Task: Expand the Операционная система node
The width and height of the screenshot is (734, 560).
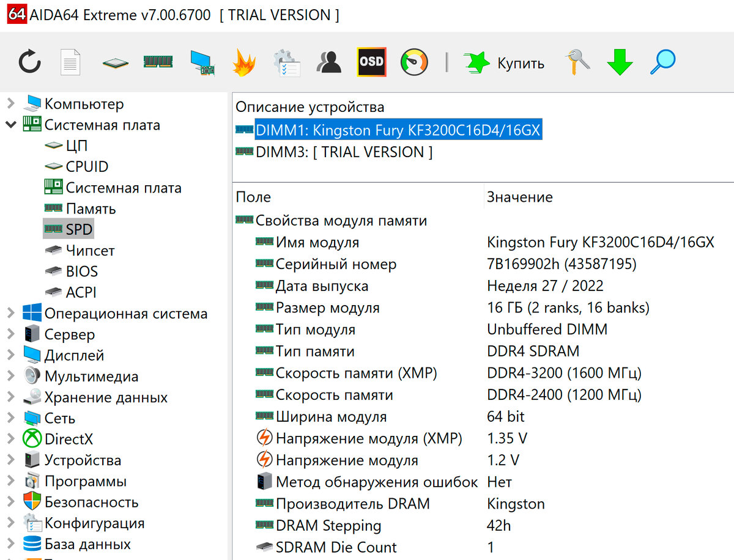Action: (x=11, y=314)
